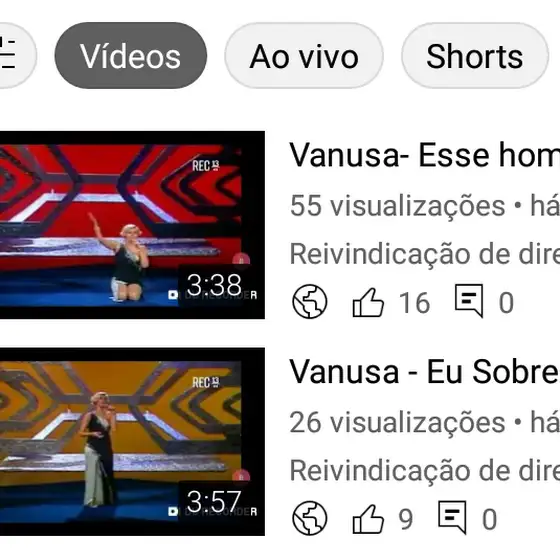
Task: Click the 26 visualizações view count text
Action: (398, 423)
